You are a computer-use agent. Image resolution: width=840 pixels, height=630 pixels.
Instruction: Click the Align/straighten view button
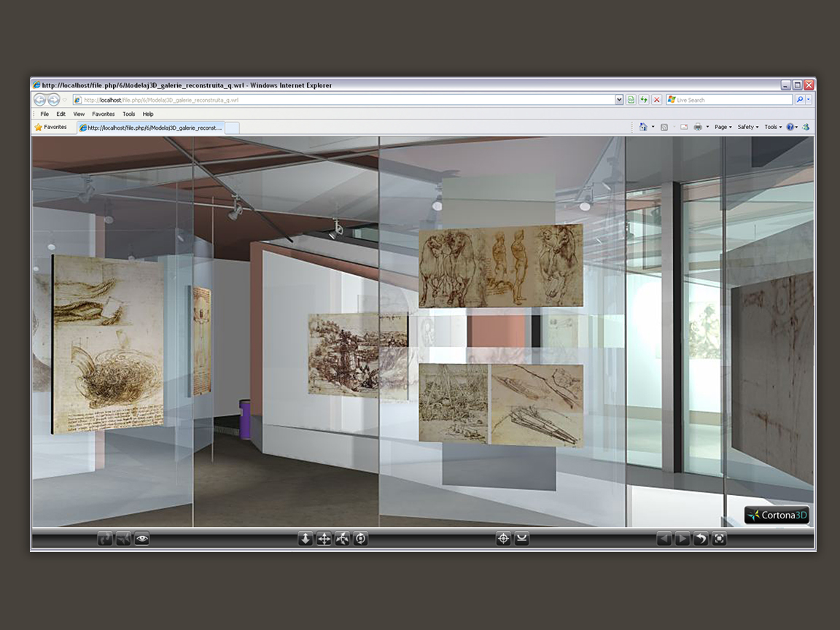point(522,538)
